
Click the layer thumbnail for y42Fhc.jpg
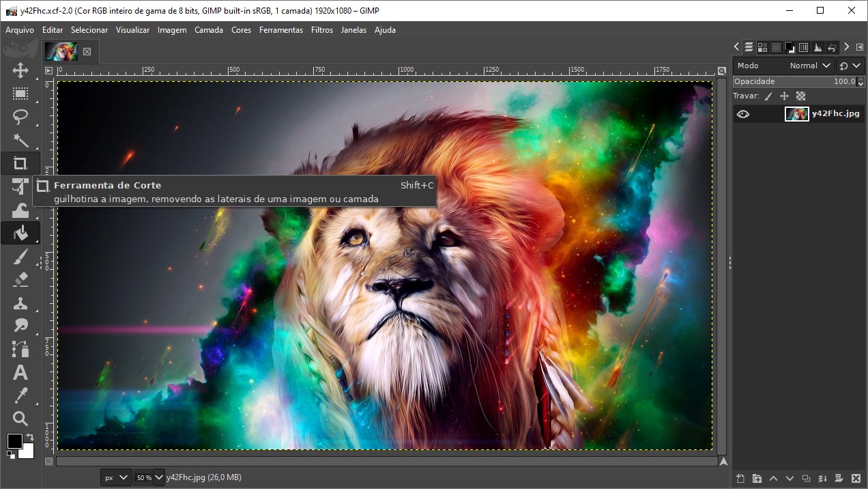(x=796, y=114)
